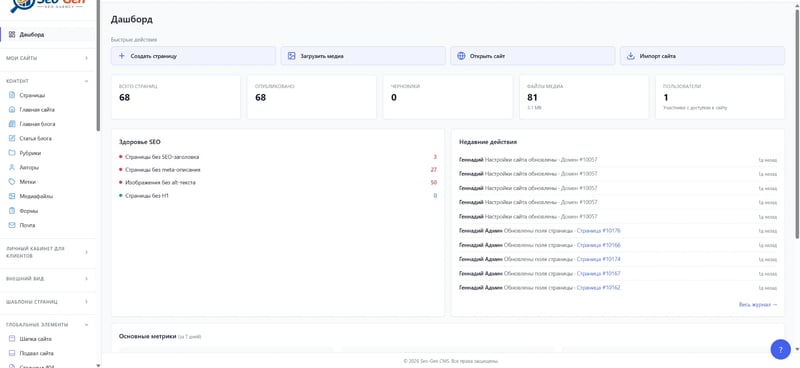Viewport: 800px width, 368px height.
Task: Click the Метки tag icon
Action: point(12,182)
